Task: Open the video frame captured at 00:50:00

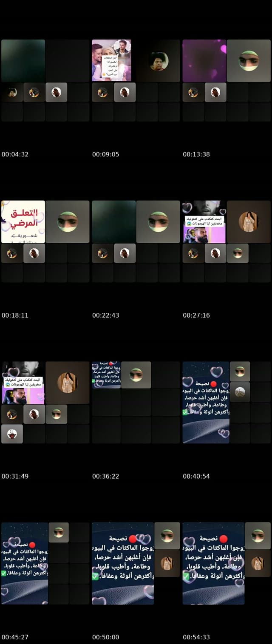Action: (x=136, y=563)
